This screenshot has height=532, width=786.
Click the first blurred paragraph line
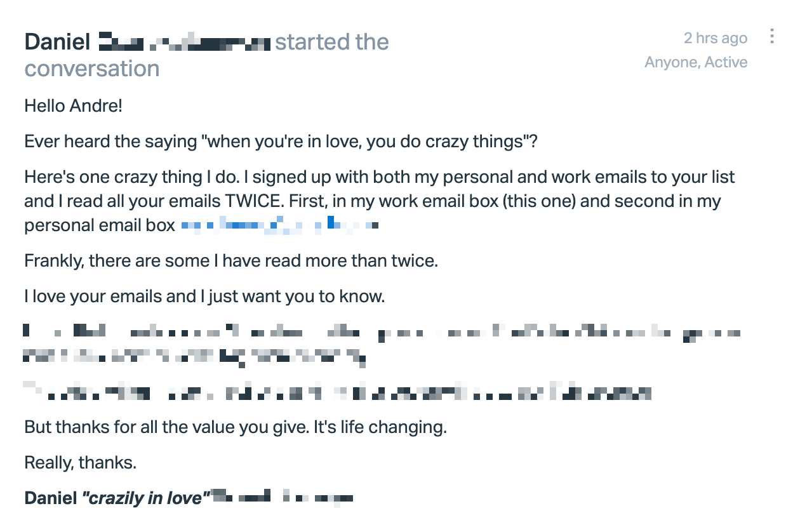382,332
